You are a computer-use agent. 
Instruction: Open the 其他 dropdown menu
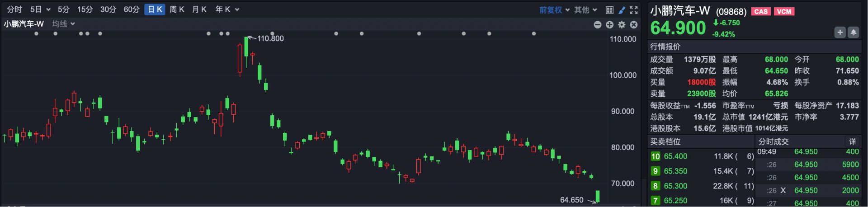click(x=586, y=10)
